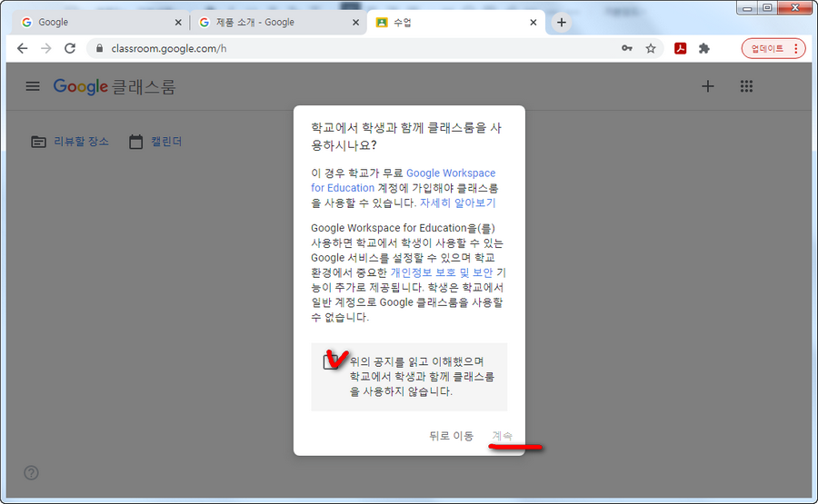Open a new browser tab
Screen dimensions: 818x504
pos(562,23)
